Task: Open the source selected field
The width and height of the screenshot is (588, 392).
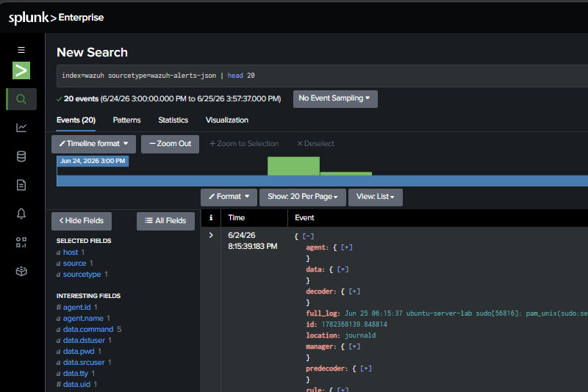Action: tap(75, 264)
